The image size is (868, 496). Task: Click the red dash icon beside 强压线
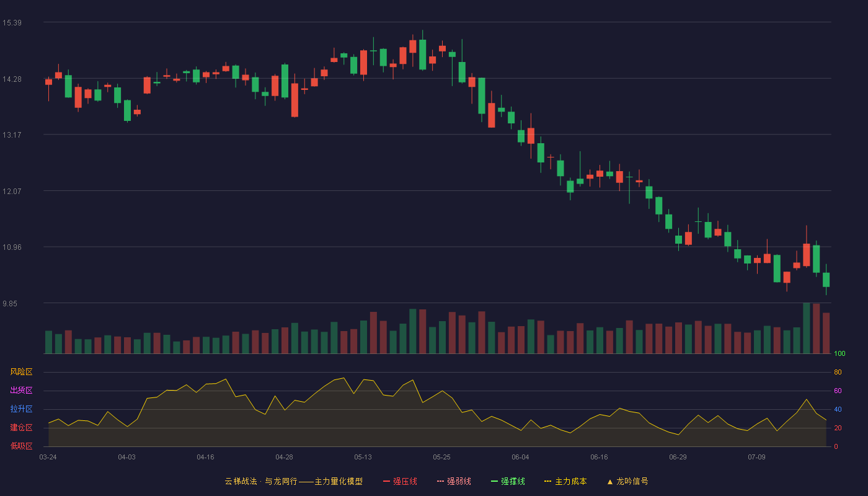pyautogui.click(x=386, y=481)
